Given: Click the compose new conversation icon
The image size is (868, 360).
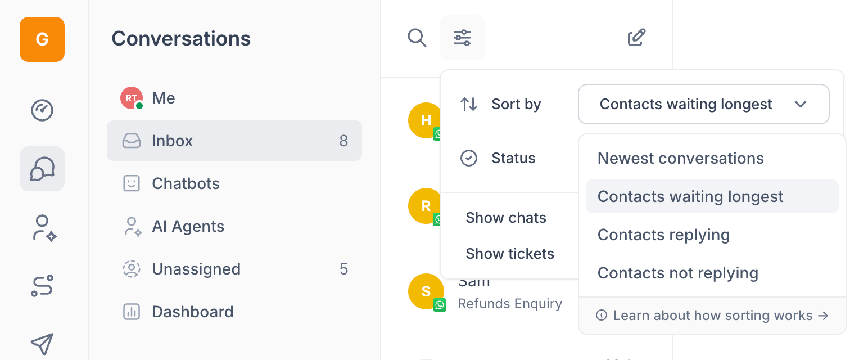Looking at the screenshot, I should click(636, 38).
